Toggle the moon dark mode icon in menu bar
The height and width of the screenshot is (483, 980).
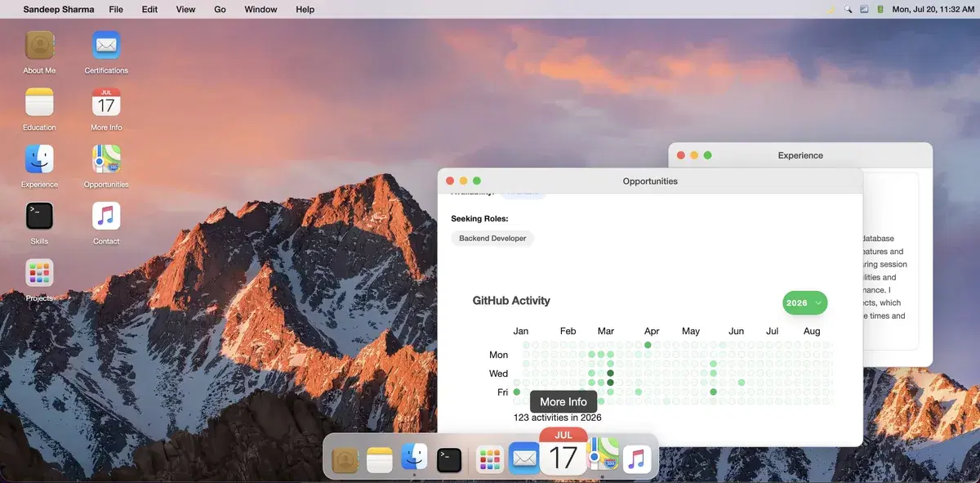[x=831, y=9]
